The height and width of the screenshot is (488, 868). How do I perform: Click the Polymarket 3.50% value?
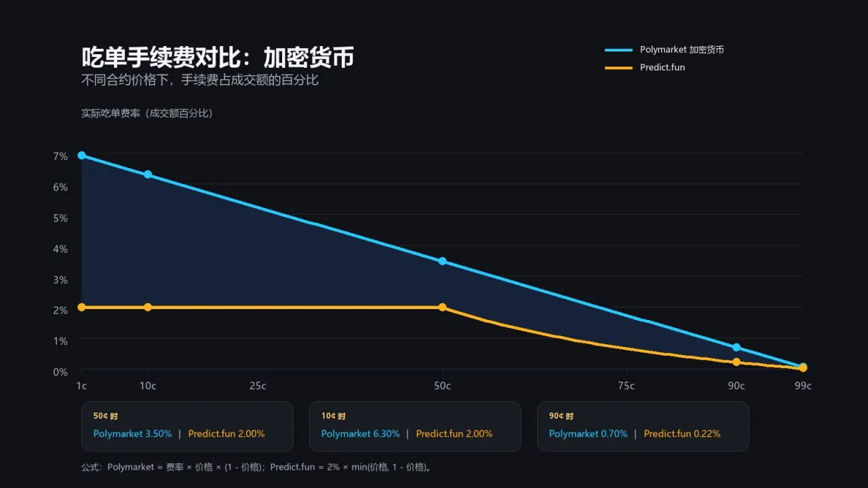132,434
